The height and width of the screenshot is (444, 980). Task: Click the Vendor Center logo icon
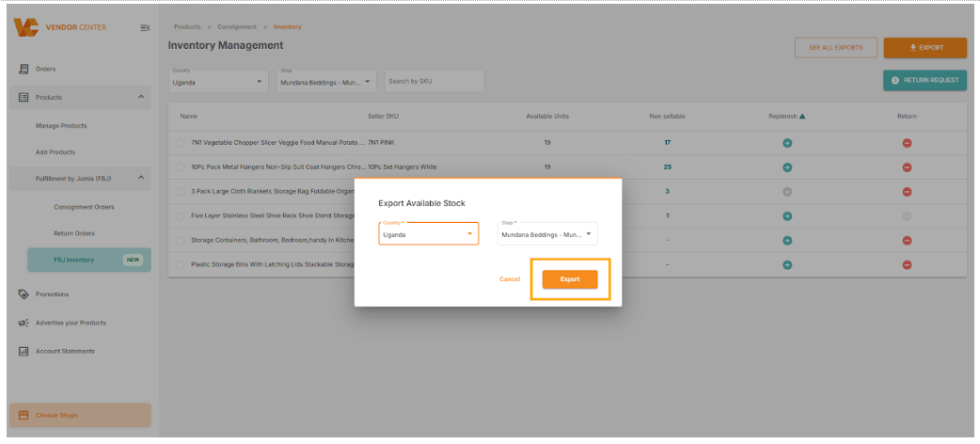(26, 27)
